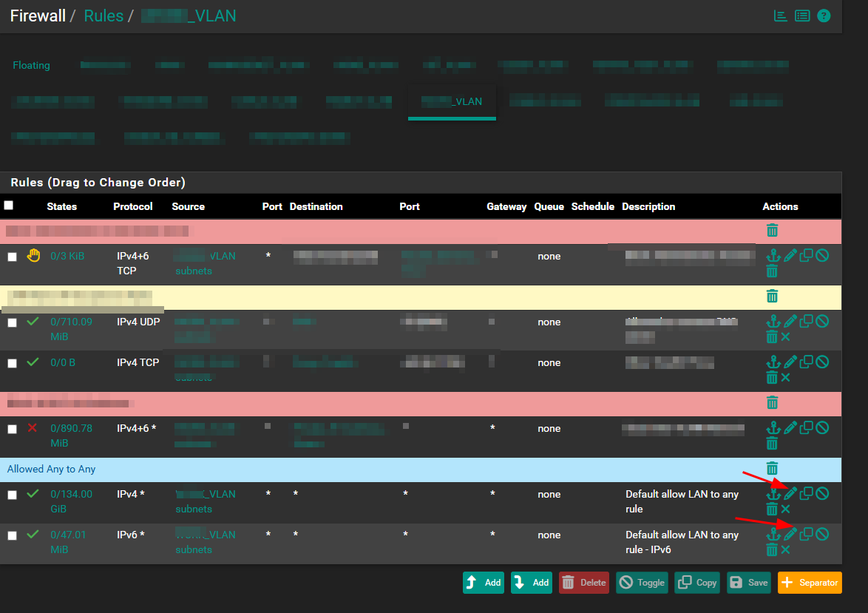The height and width of the screenshot is (613, 868).
Task: Open states link '0/710.09 MiB'
Action: coord(72,329)
